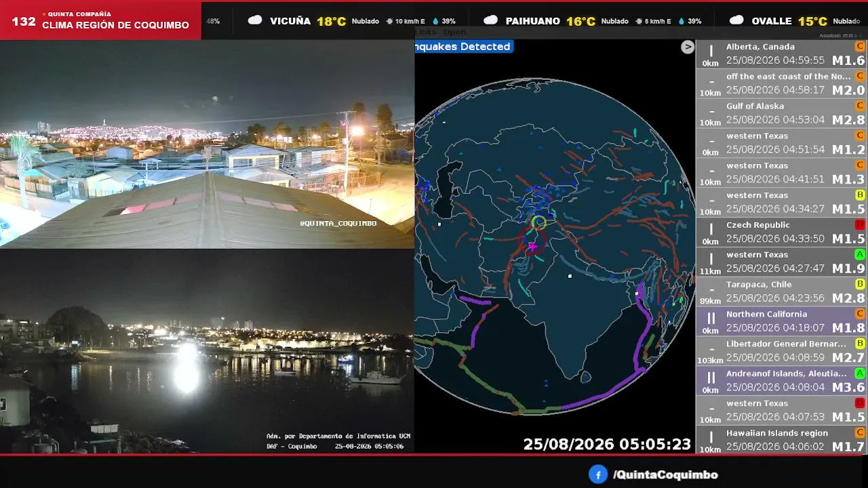Click the 89km depth value
868x488 pixels.
click(x=711, y=301)
